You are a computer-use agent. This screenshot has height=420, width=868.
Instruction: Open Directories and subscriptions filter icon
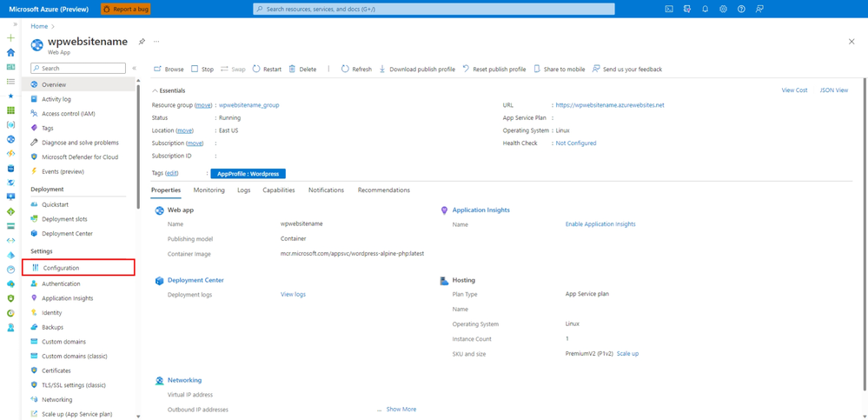tap(687, 9)
